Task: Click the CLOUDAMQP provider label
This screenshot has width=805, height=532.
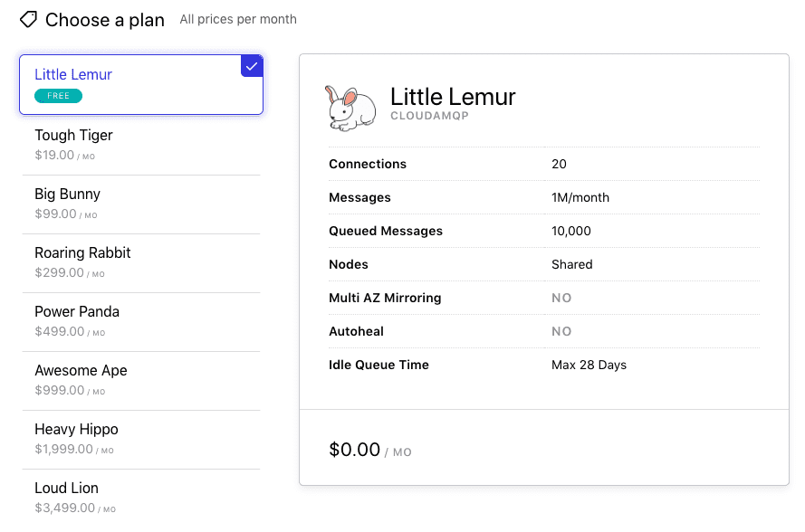Action: pos(429,117)
